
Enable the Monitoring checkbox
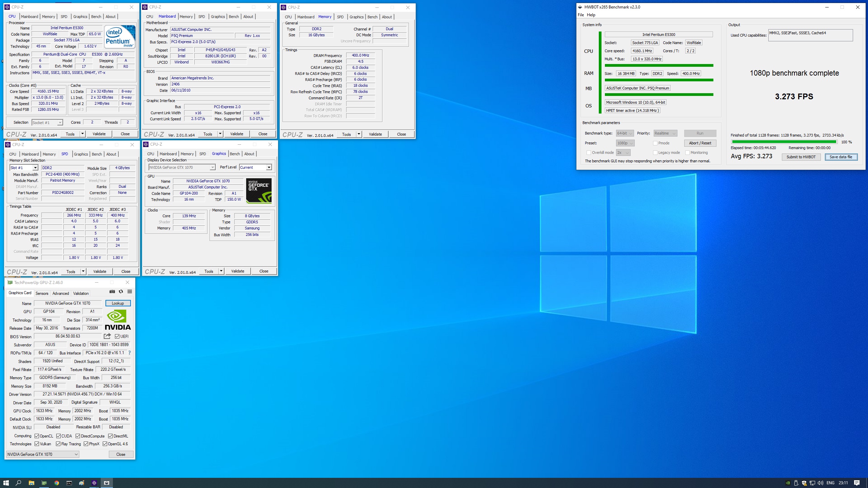[x=687, y=152]
